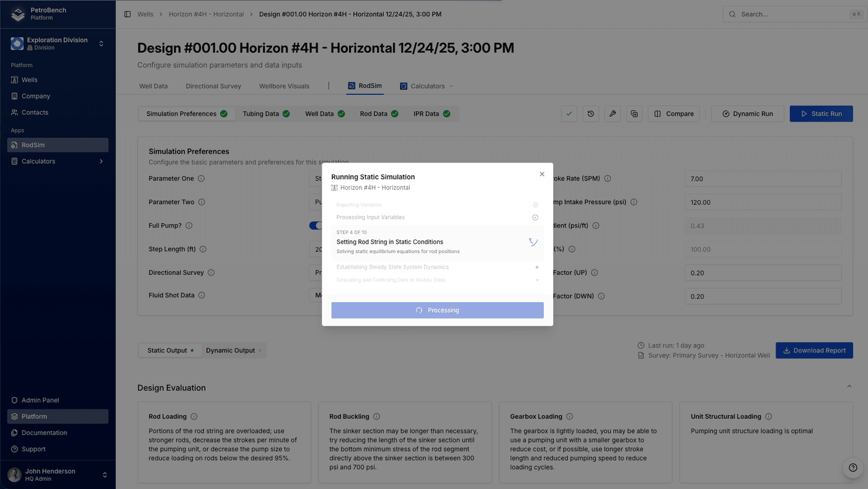Collapse the Design Evaluation section
The width and height of the screenshot is (868, 489).
(x=849, y=387)
